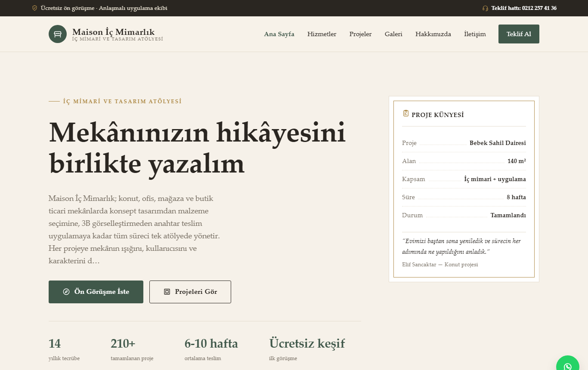Viewport: 588px width, 370px height.
Task: Open the Hakkımızda menu item
Action: (x=433, y=34)
